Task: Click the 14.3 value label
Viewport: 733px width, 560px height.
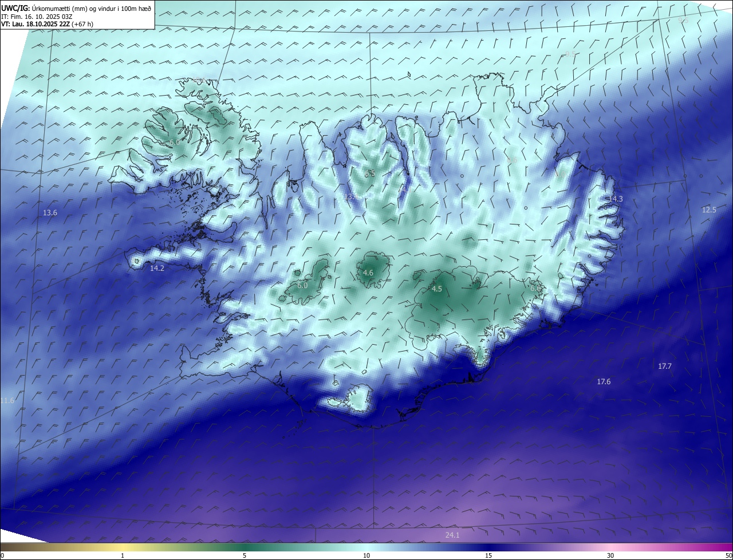Action: [616, 199]
